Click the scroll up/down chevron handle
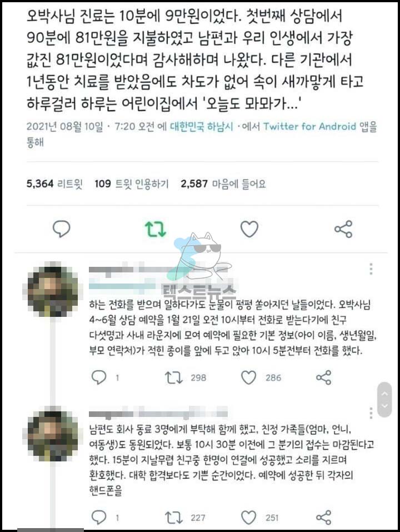Viewport: 400px width, 532px height. coord(384,400)
